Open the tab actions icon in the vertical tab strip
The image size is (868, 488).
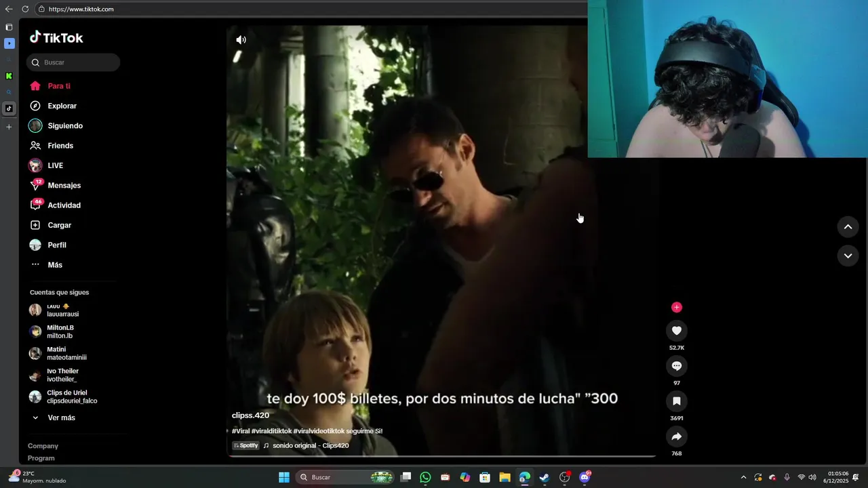9,27
